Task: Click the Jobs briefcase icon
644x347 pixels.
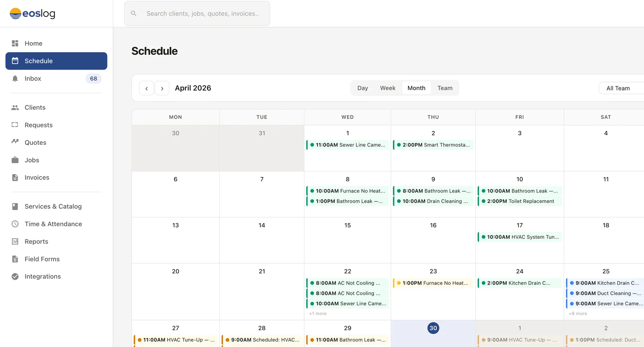Action: (x=15, y=160)
